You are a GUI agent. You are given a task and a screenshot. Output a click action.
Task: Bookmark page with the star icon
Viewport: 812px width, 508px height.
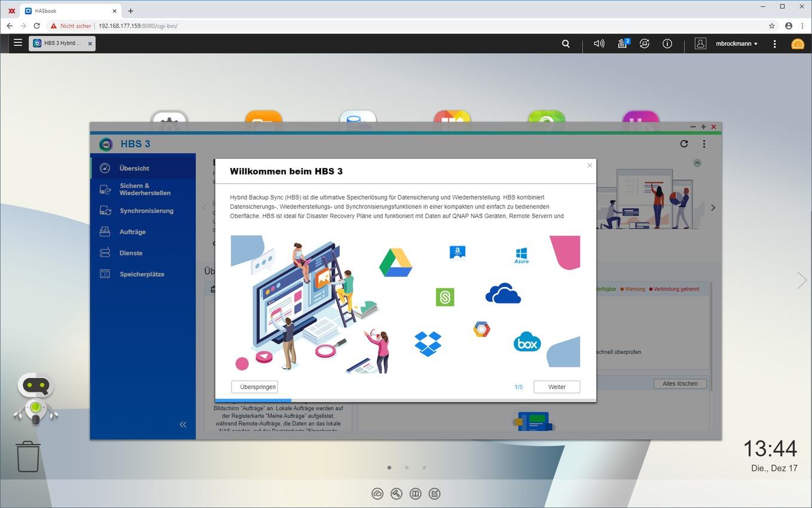772,26
